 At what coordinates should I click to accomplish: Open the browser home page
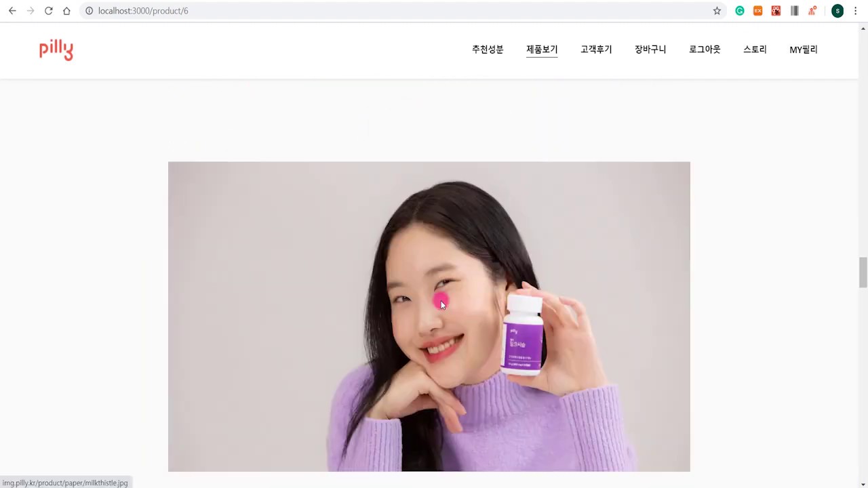(x=66, y=11)
